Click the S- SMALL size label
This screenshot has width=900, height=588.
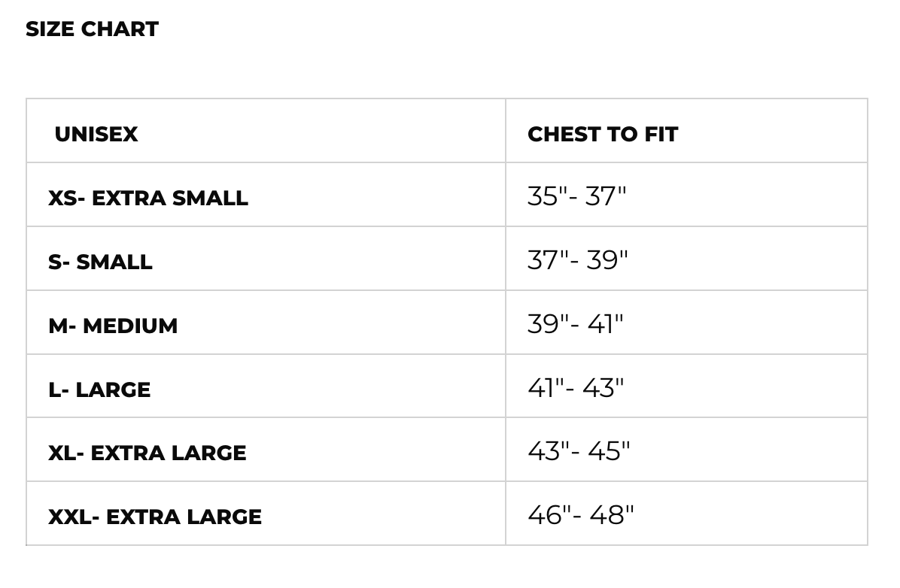click(x=100, y=262)
